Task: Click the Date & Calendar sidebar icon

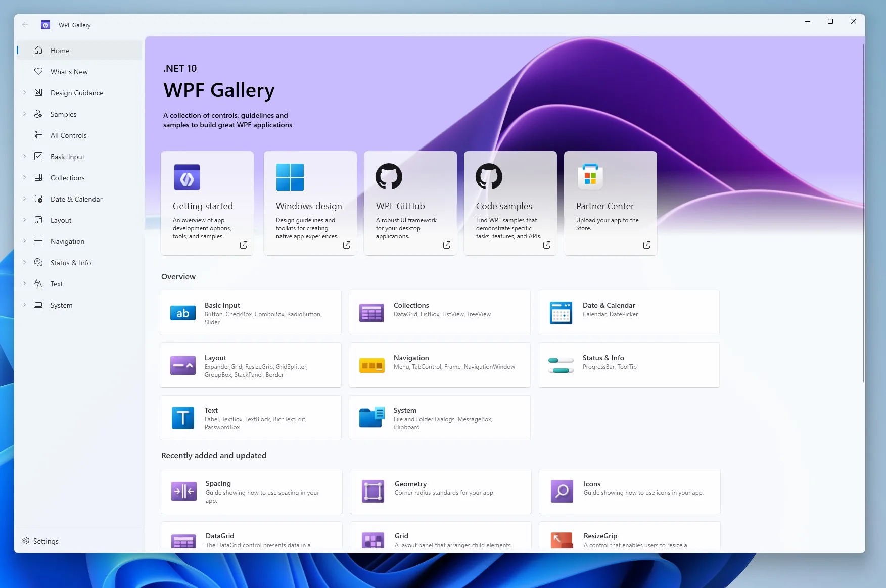Action: [x=38, y=199]
